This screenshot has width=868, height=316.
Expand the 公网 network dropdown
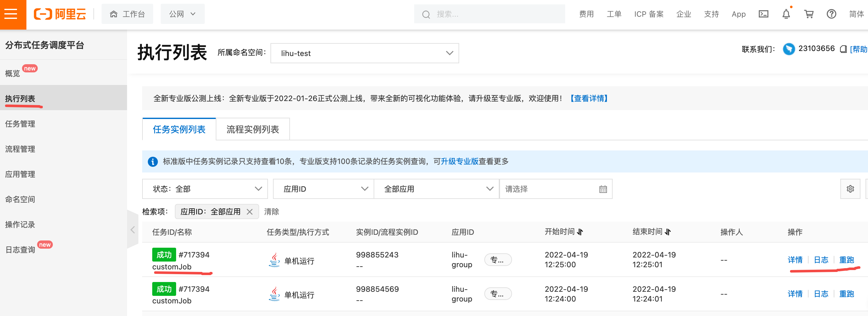pyautogui.click(x=182, y=14)
